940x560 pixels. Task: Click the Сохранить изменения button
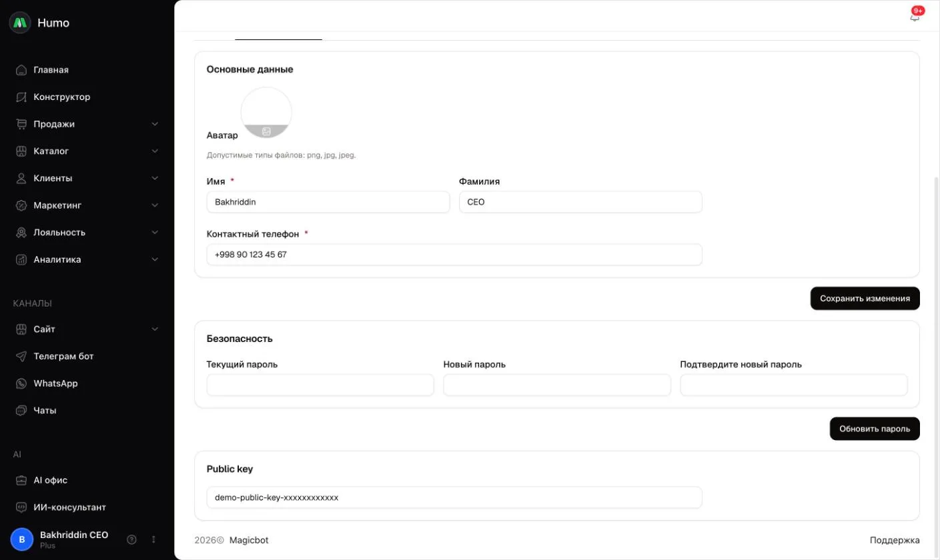pyautogui.click(x=865, y=299)
